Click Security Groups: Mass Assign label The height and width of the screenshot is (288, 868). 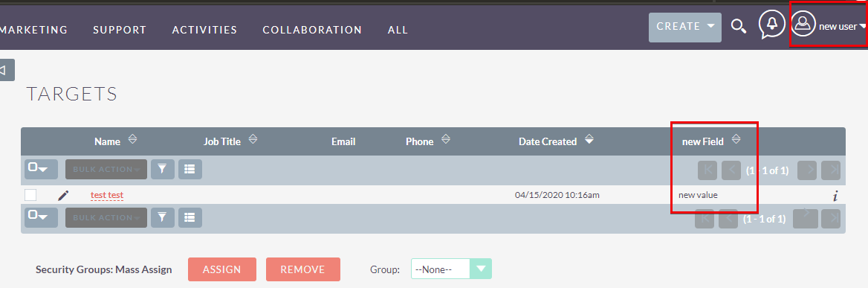click(x=103, y=269)
